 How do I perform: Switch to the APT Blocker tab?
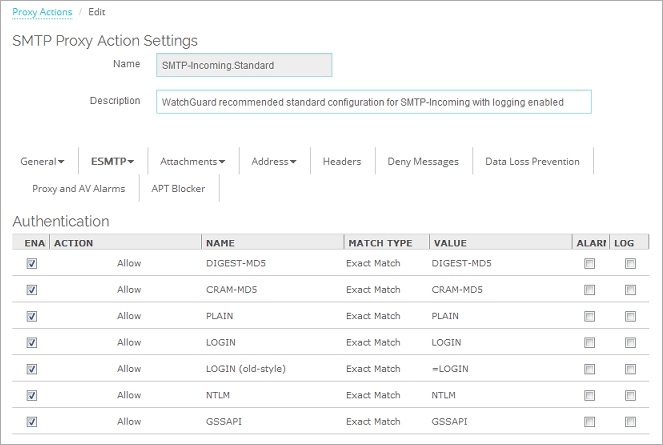[x=179, y=188]
